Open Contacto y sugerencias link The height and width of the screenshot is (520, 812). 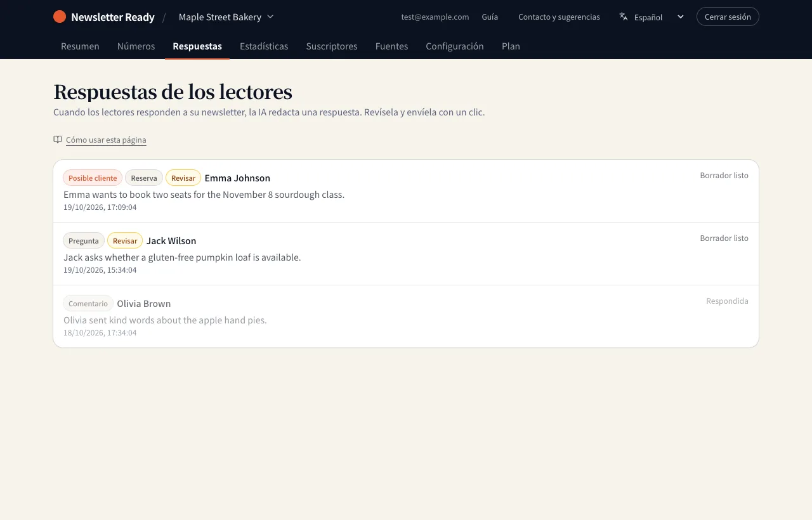(559, 16)
